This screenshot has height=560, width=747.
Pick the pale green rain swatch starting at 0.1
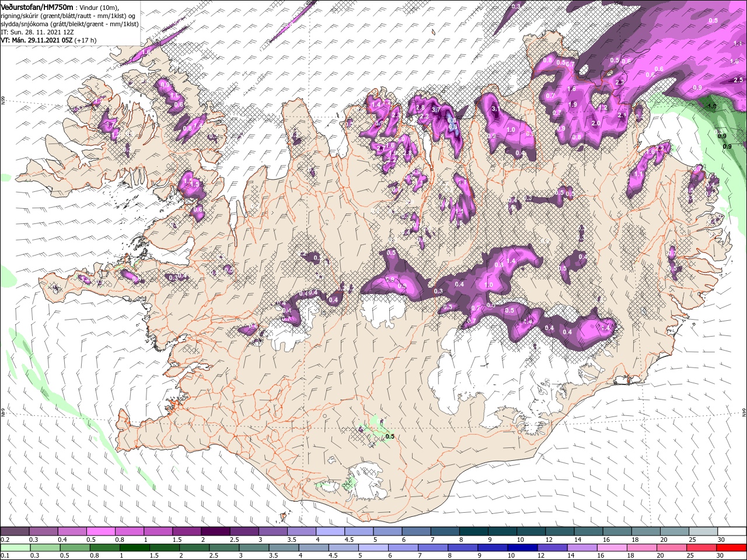pos(15,547)
